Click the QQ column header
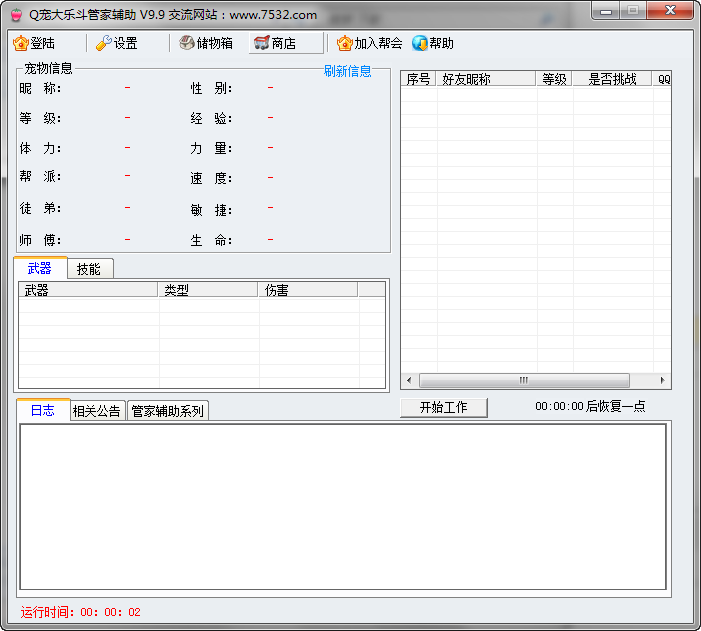 [x=662, y=79]
